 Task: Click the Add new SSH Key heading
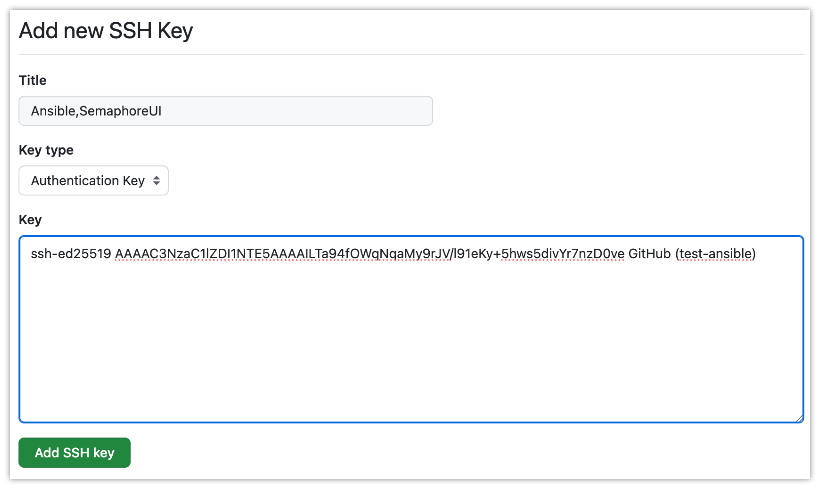(106, 31)
